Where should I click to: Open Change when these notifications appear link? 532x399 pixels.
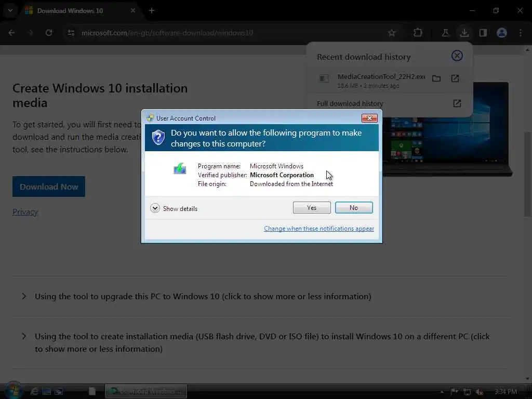click(318, 229)
